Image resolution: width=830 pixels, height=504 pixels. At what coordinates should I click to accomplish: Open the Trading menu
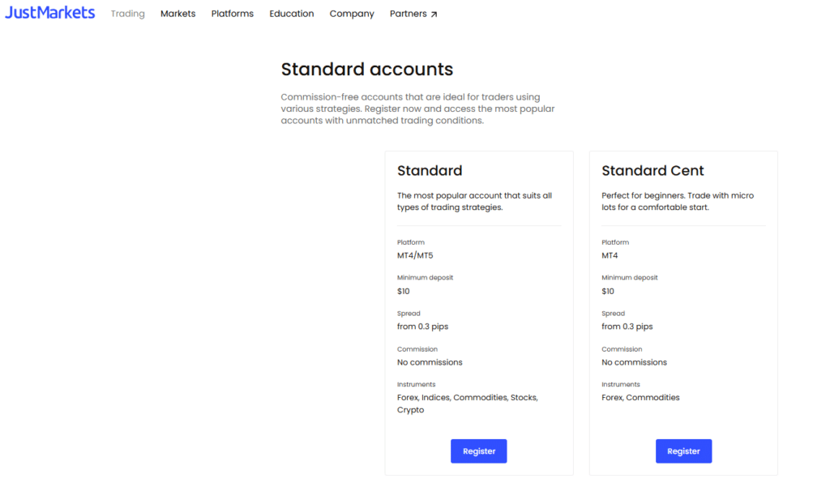[127, 14]
